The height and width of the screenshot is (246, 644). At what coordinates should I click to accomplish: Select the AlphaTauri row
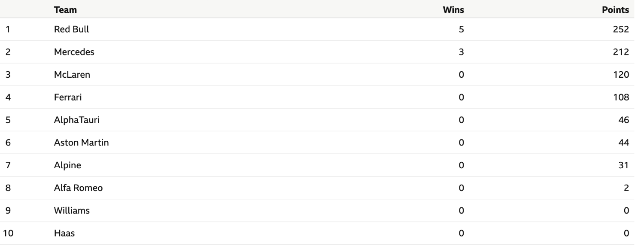point(319,120)
